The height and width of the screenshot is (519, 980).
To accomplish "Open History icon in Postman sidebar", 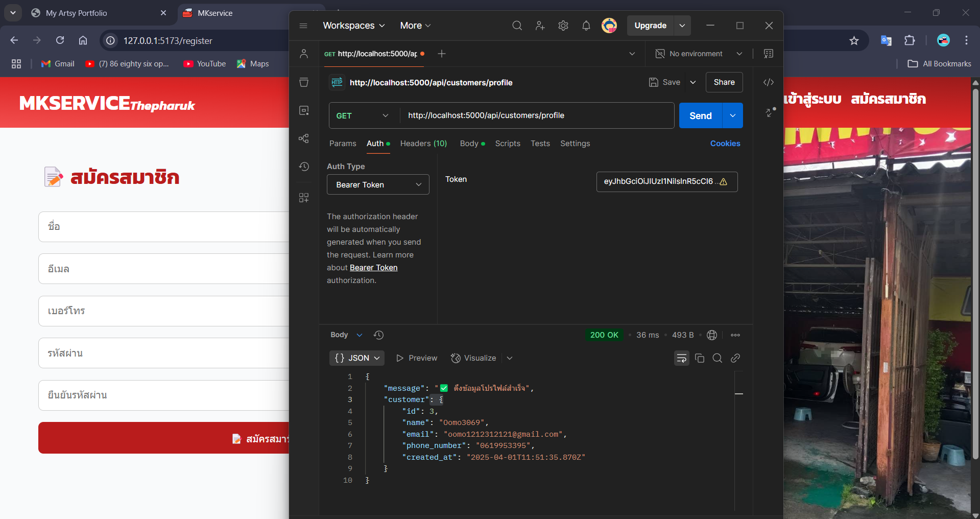I will pyautogui.click(x=304, y=167).
